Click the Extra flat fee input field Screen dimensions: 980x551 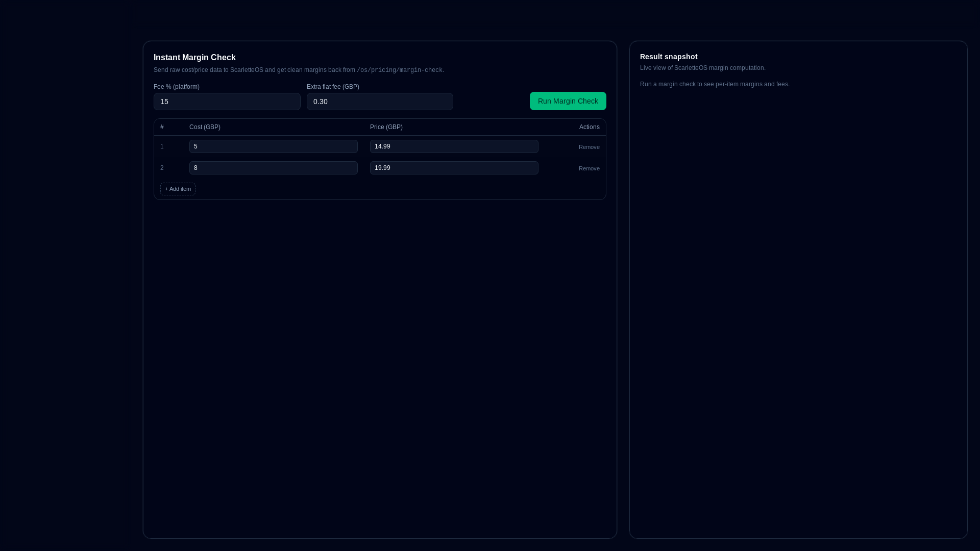(x=379, y=102)
